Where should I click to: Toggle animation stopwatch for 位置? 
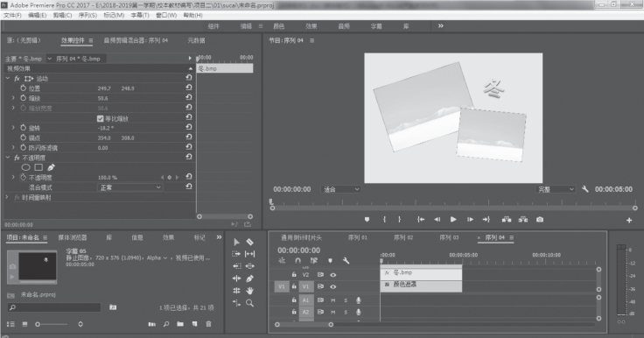[x=24, y=88]
